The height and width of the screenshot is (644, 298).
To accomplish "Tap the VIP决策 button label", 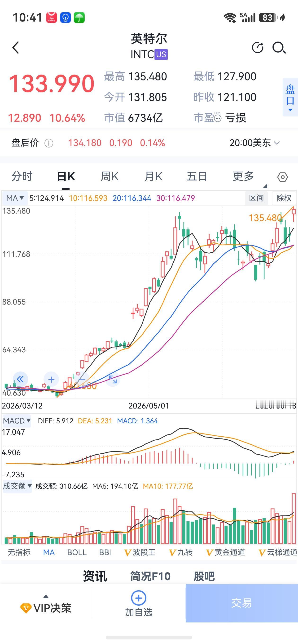I will pyautogui.click(x=53, y=608).
